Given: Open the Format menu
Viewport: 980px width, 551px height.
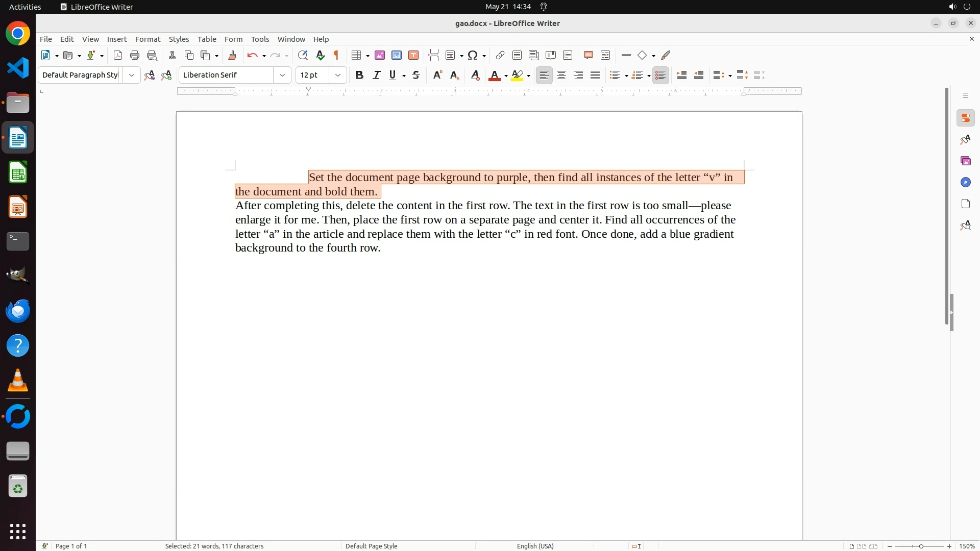Looking at the screenshot, I should (x=148, y=39).
